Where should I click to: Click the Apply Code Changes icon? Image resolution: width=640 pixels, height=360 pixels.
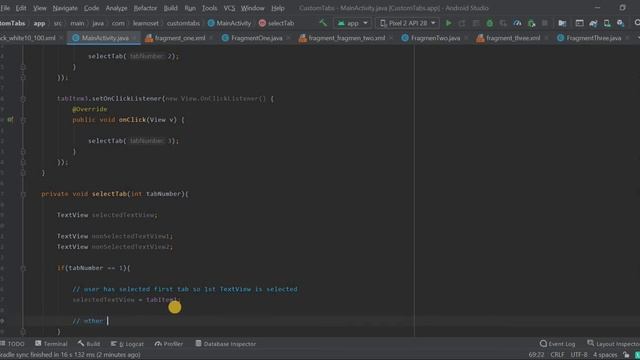(x=476, y=23)
